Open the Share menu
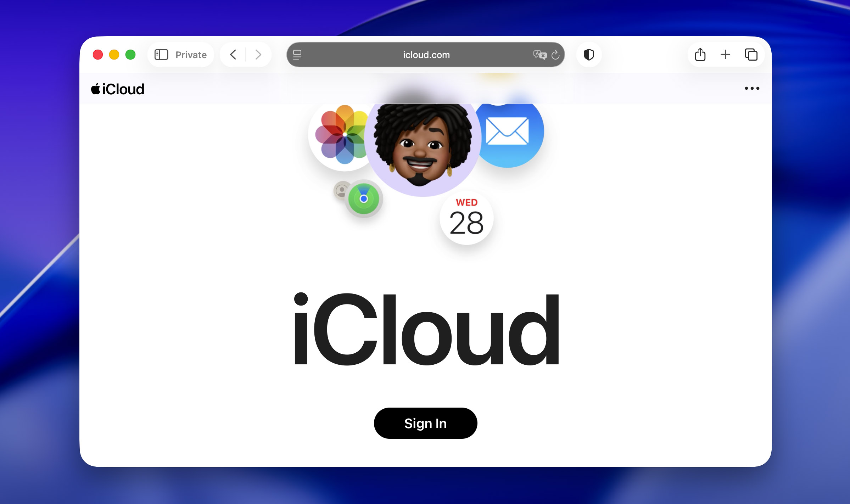 tap(700, 55)
